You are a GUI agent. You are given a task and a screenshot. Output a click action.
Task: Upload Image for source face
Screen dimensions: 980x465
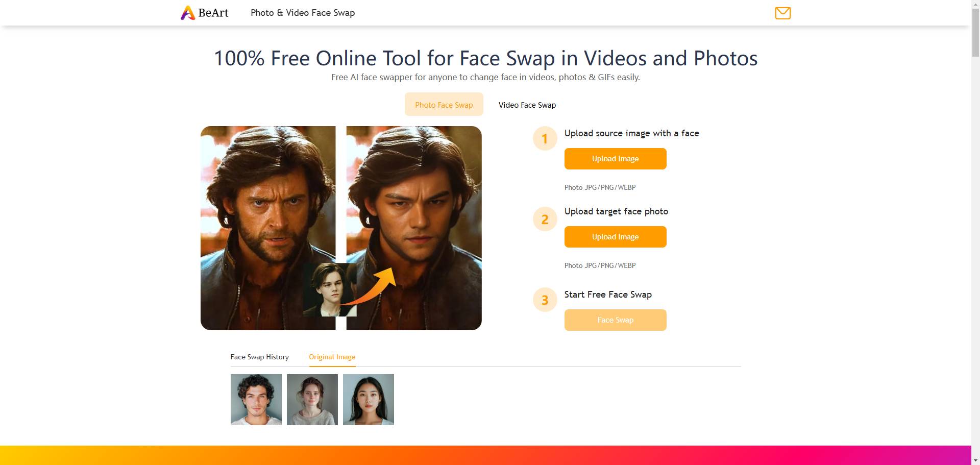point(615,159)
